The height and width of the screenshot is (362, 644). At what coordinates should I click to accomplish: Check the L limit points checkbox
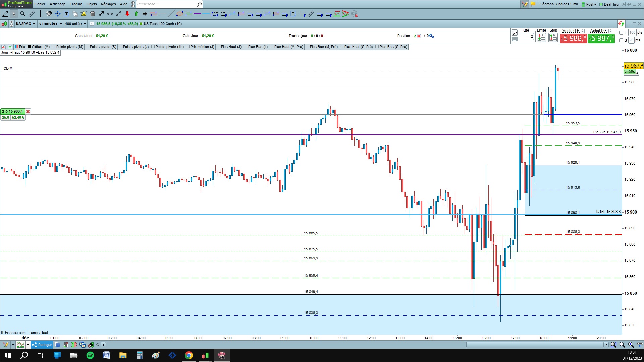(x=621, y=33)
